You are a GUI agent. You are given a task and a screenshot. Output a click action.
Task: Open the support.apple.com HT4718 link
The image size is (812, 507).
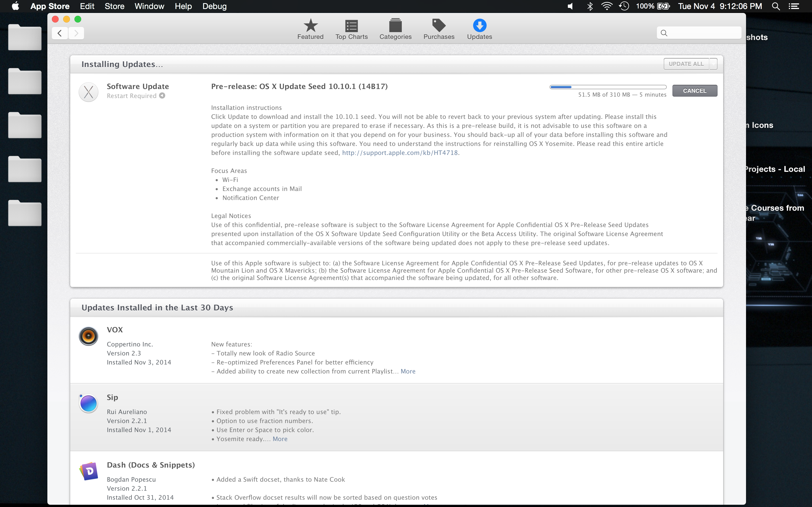click(x=400, y=153)
